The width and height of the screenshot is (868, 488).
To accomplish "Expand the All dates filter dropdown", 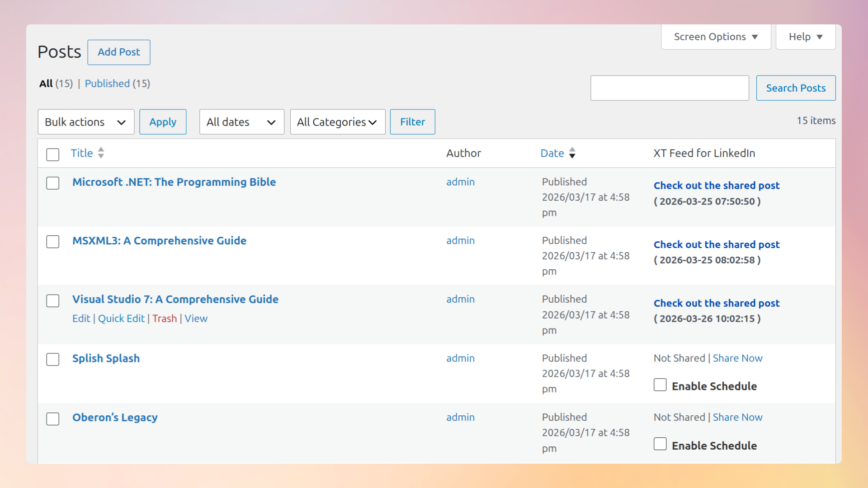I will [x=241, y=122].
